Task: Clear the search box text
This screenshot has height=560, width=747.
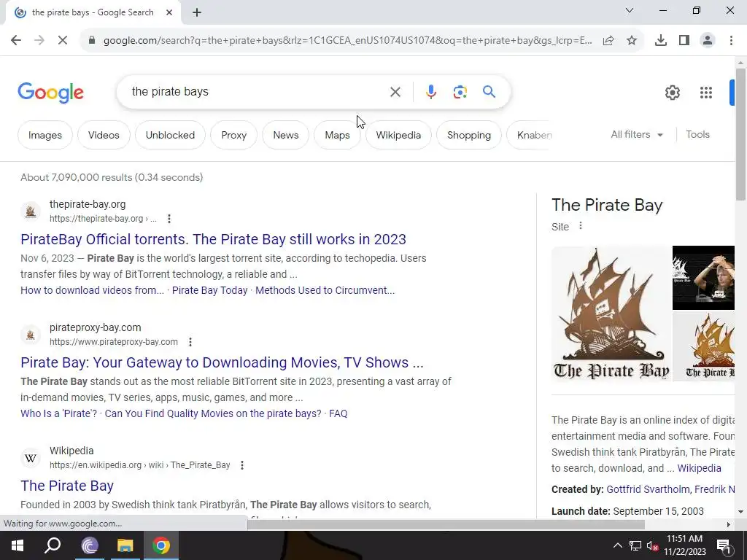Action: pos(395,92)
